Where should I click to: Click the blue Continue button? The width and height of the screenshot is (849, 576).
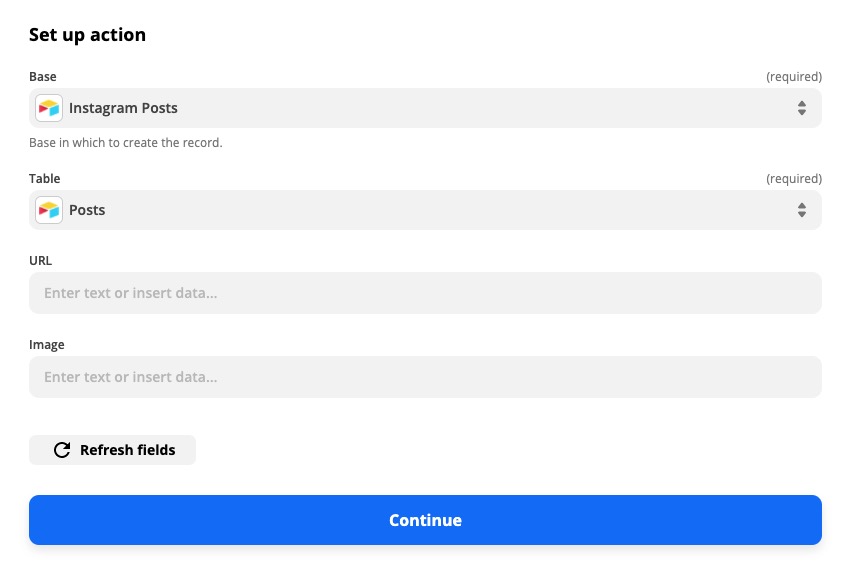pyautogui.click(x=425, y=520)
